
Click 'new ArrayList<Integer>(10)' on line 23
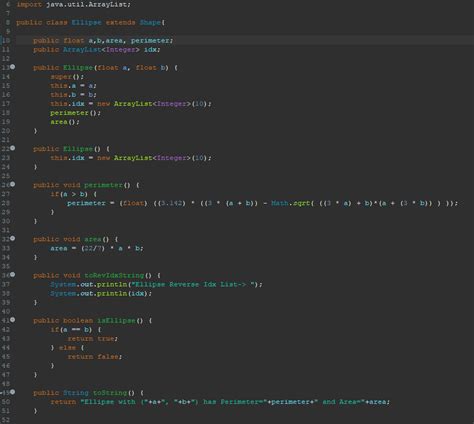coord(152,158)
